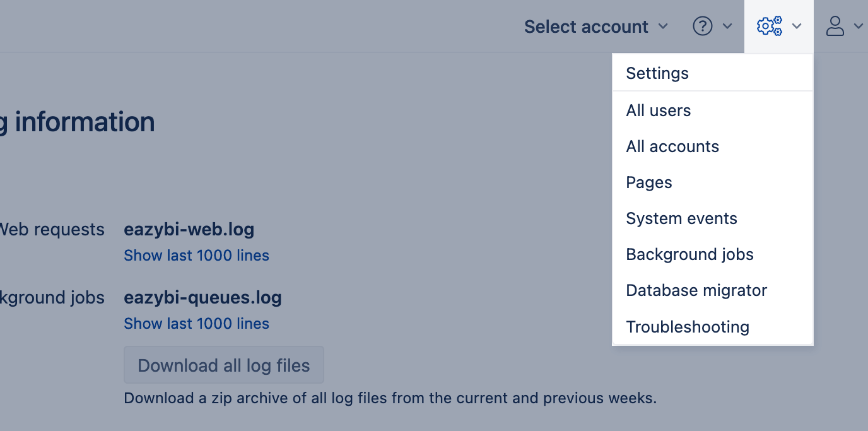This screenshot has width=868, height=431.
Task: Go to Pages in the admin menu
Action: 649,182
